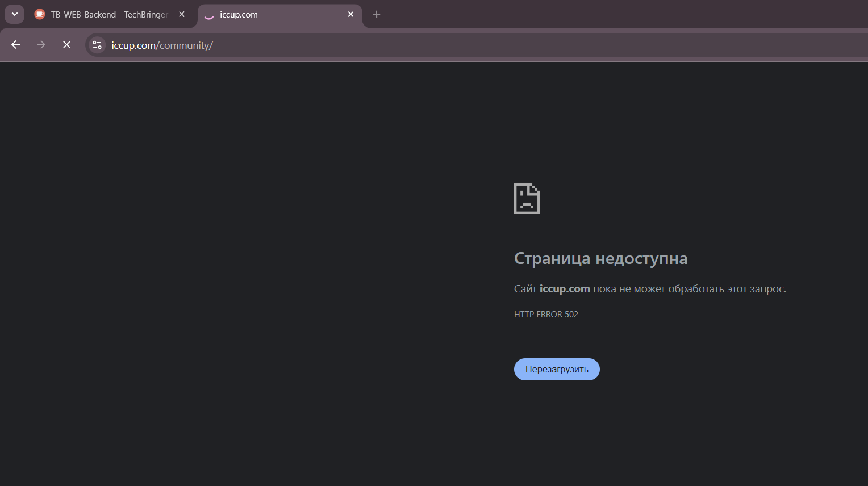Image resolution: width=868 pixels, height=486 pixels.
Task: Click the HTTP ERROR 502 text
Action: [546, 315]
